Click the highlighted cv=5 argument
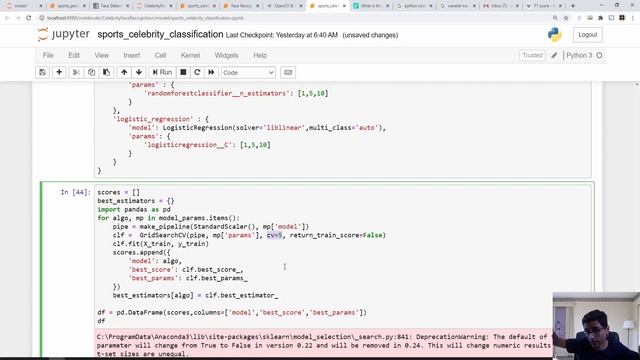 [275, 235]
